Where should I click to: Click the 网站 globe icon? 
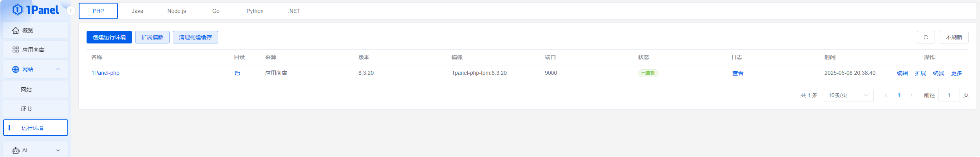(16, 69)
